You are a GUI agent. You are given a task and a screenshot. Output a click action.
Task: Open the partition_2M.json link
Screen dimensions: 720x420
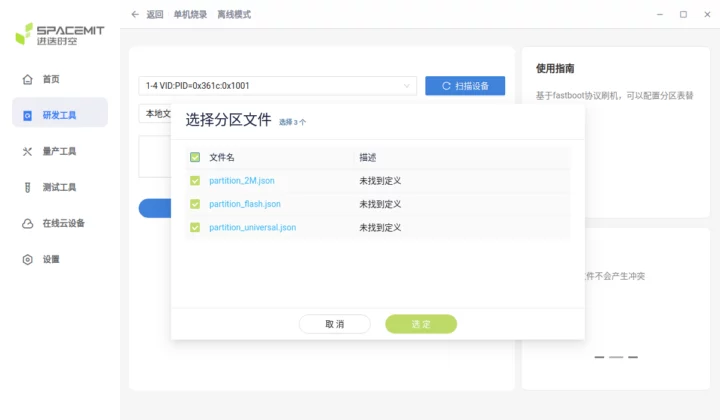(x=242, y=181)
